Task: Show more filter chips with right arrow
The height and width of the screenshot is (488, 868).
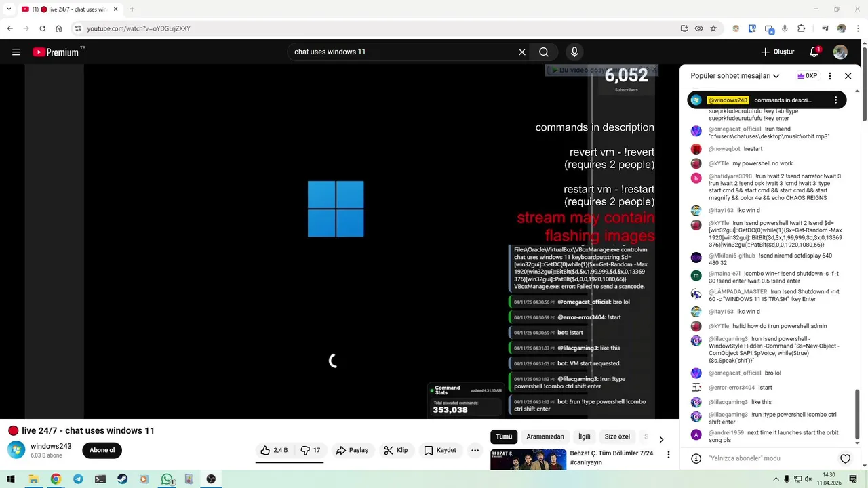Action: [x=661, y=439]
